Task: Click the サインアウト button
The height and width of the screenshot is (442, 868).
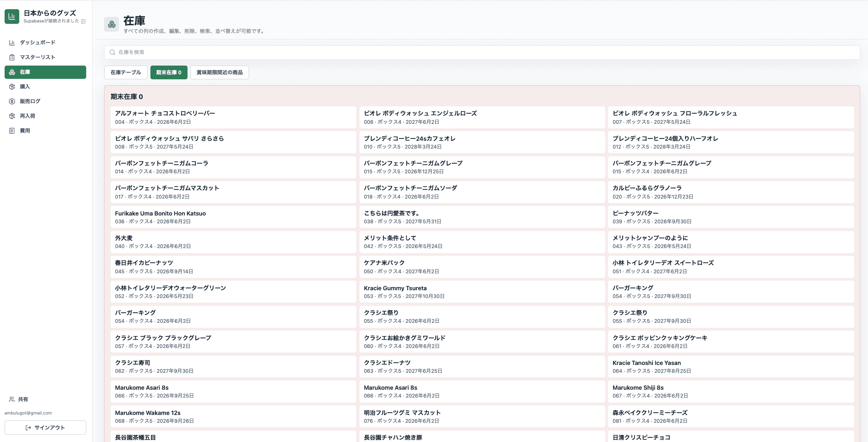Action: 45,428
